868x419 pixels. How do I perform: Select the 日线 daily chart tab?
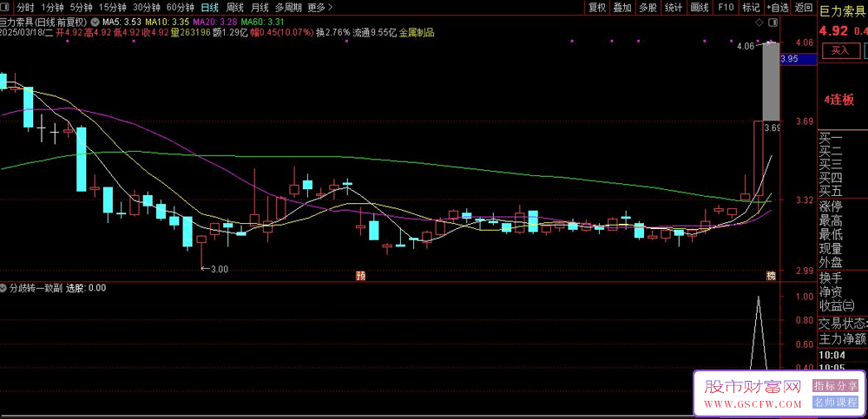(210, 7)
